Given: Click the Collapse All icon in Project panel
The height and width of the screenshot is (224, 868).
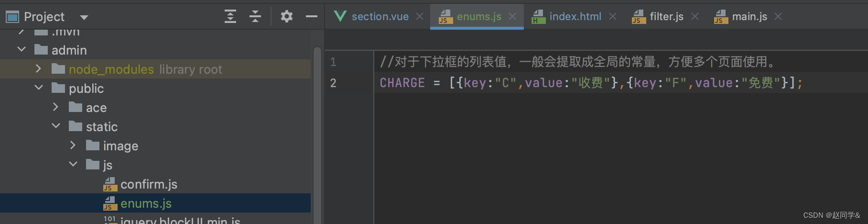Looking at the screenshot, I should point(255,16).
